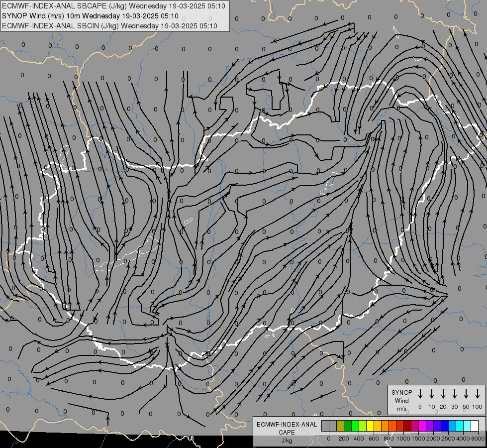
Task: Click the 5 m/s wind arrow in legend
Action: tap(420, 394)
